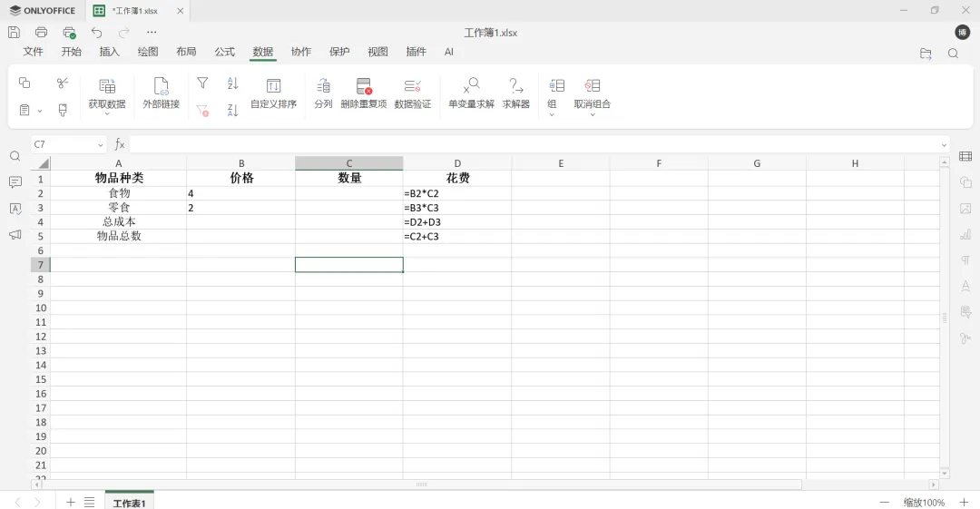Image resolution: width=980 pixels, height=509 pixels.
Task: Zoom in with the plus button
Action: click(x=964, y=502)
